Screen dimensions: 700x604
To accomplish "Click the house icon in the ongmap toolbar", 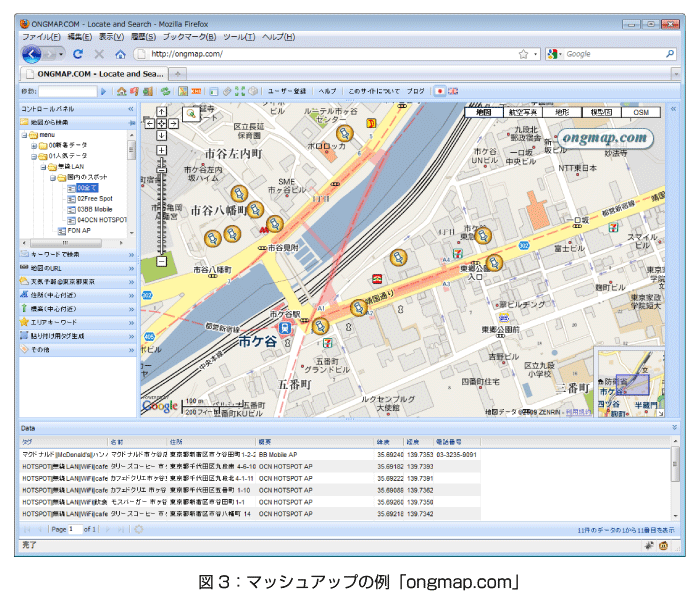I will click(x=121, y=92).
